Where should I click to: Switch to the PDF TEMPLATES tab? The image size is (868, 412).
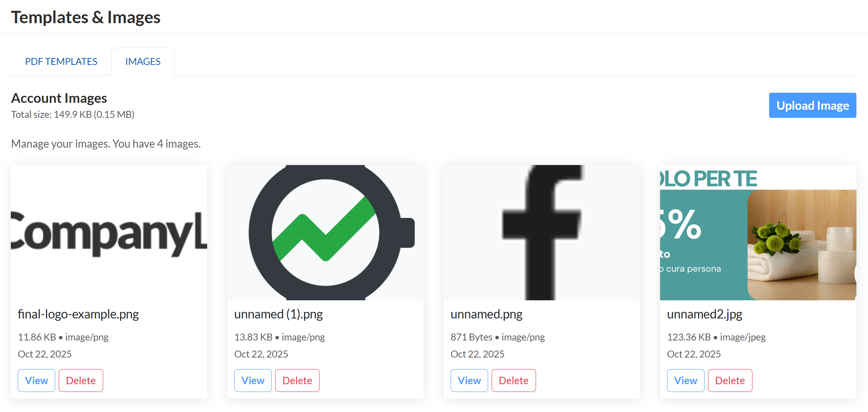pos(61,61)
